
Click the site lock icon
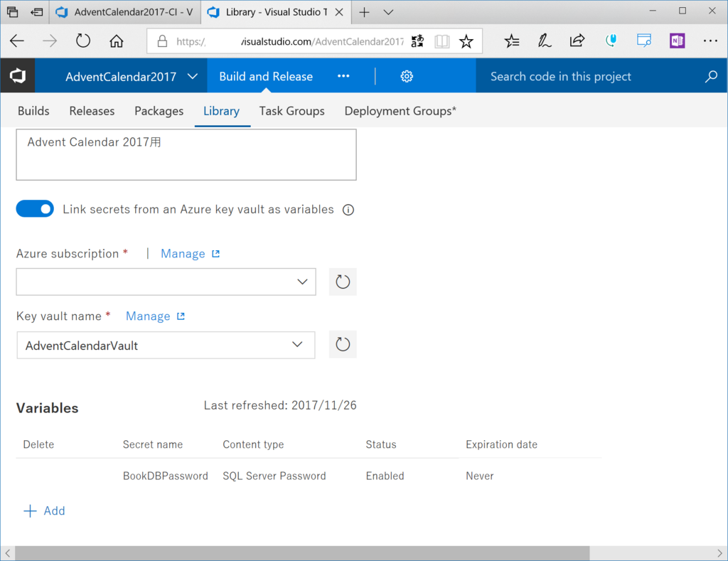162,41
